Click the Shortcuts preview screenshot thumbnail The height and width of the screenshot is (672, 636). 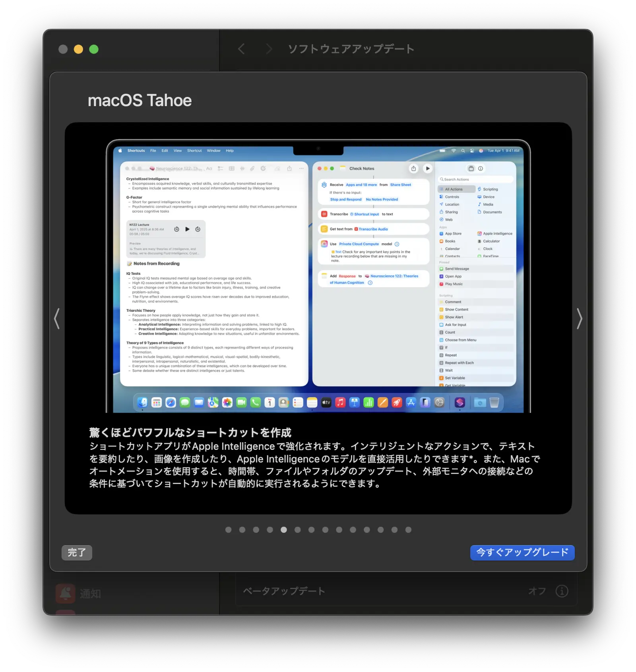[x=318, y=276]
